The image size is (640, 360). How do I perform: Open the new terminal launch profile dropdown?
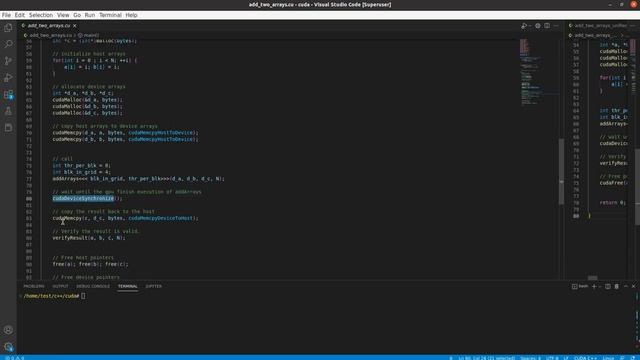[x=600, y=287]
